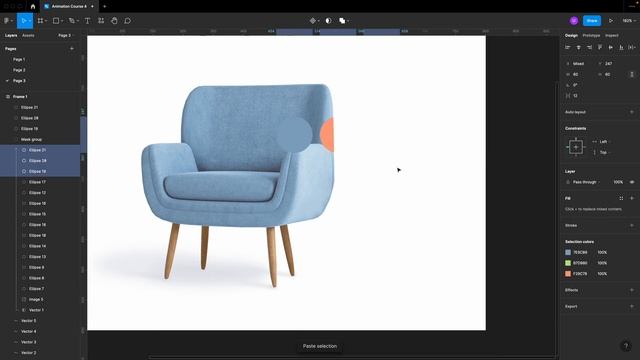
Task: Open the Page 3 dropdown in panel header
Action: 66,36
